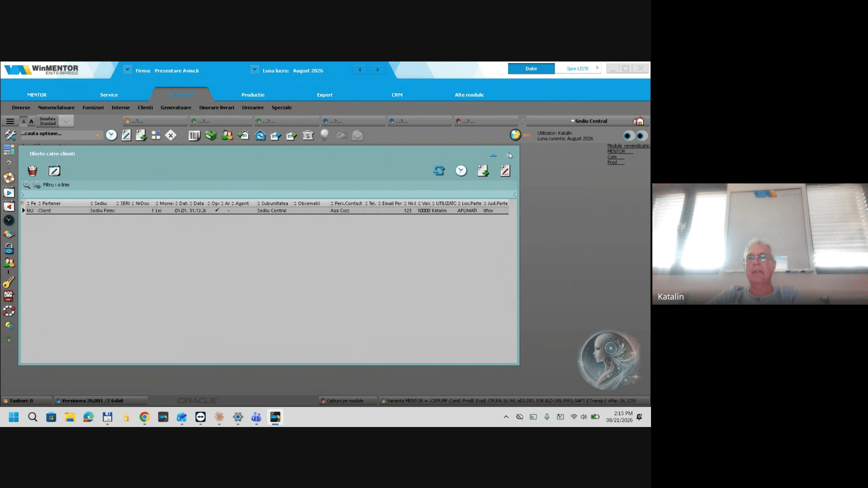Select the larger bold A toggle
Viewport: 868px width, 488px height.
point(31,121)
